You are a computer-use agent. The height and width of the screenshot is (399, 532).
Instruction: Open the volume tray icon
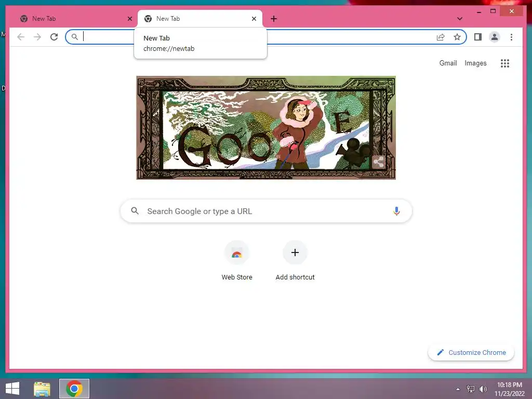(x=483, y=389)
